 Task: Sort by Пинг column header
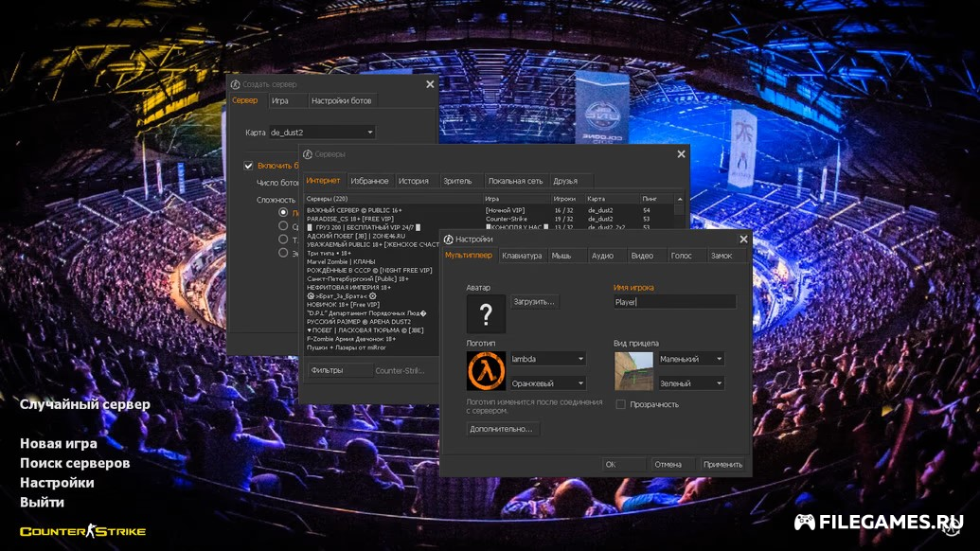[x=657, y=199]
